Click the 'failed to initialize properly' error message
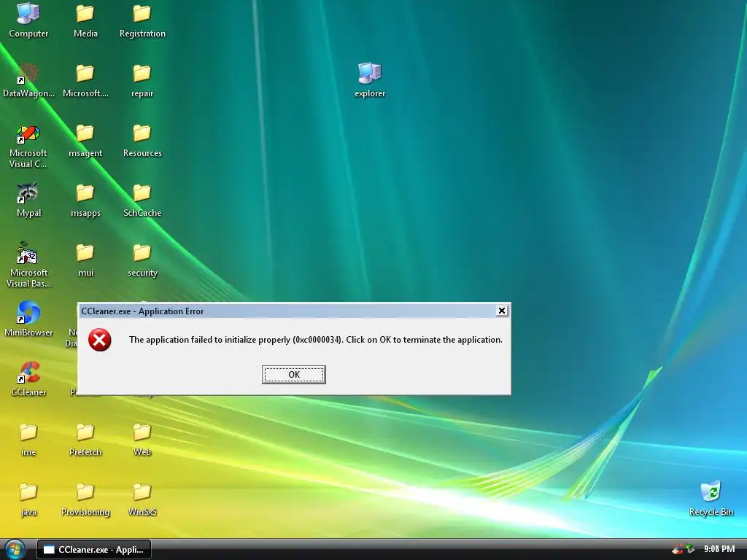The image size is (747, 560). click(315, 340)
